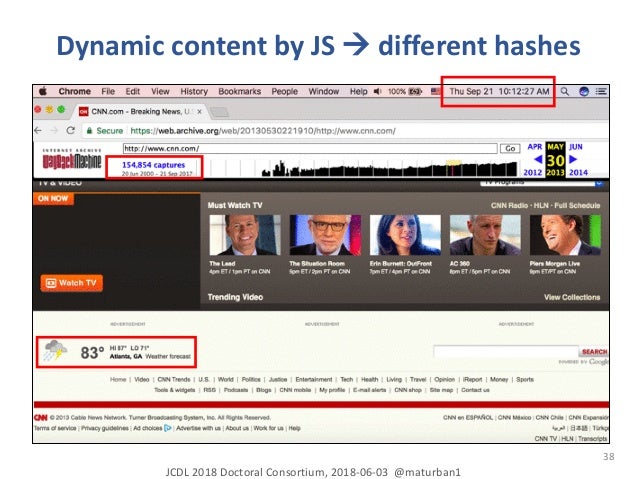
Task: Open the 154,854 captures link
Action: point(153,164)
